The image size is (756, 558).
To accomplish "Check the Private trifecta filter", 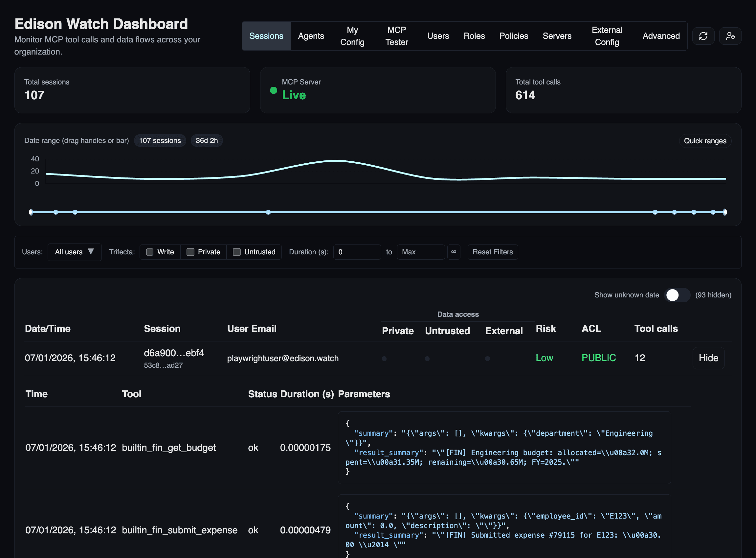I will (190, 252).
